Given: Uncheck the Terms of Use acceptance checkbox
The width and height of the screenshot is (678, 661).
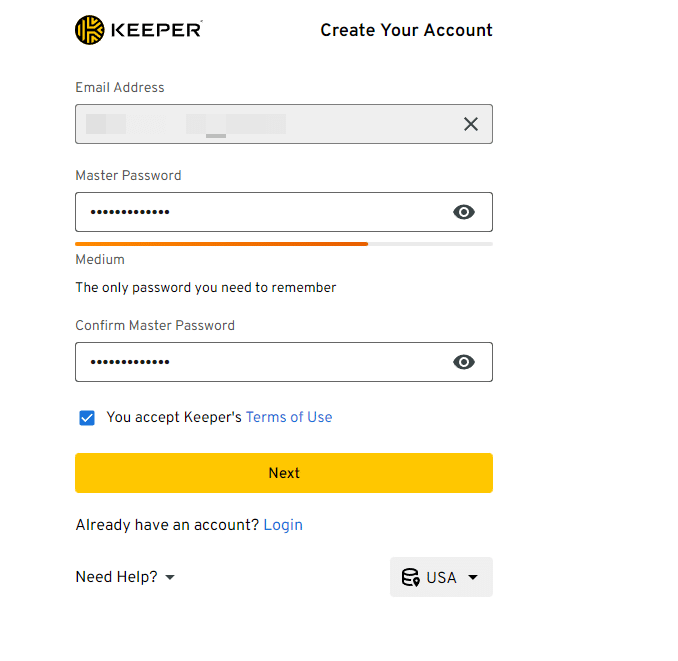Looking at the screenshot, I should click(x=87, y=417).
